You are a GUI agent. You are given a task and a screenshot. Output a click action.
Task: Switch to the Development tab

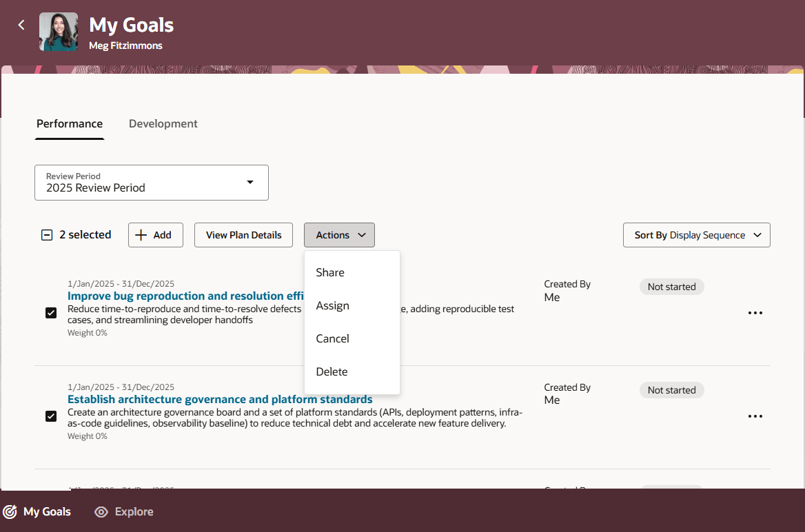(x=163, y=123)
